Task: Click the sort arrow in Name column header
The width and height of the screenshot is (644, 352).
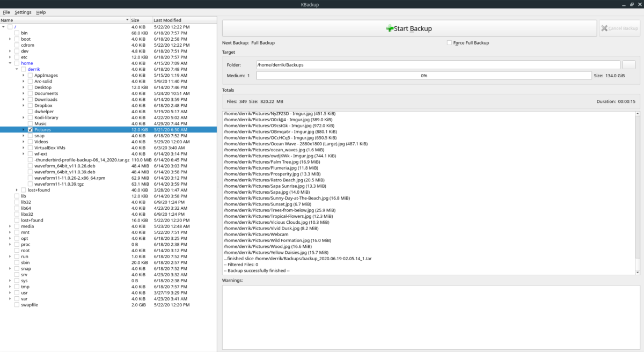Action: click(127, 20)
